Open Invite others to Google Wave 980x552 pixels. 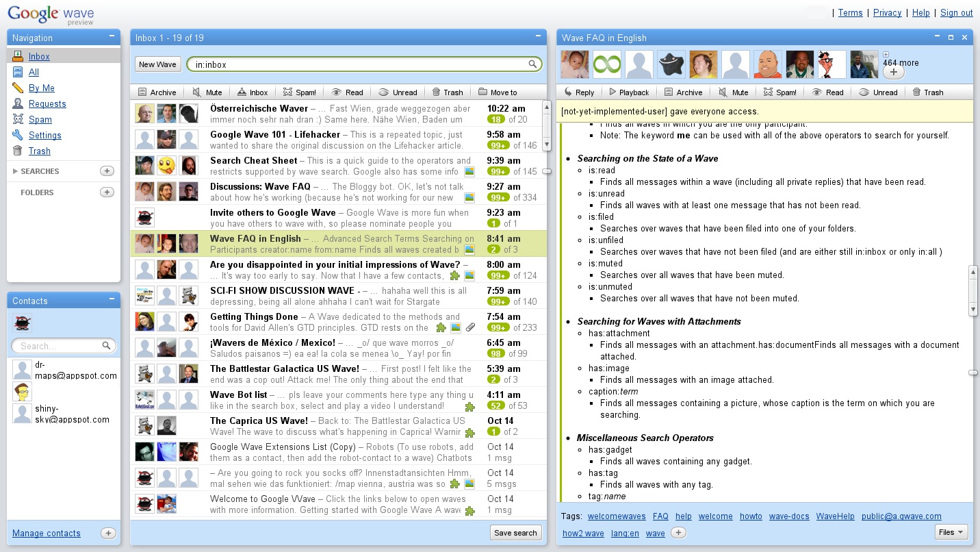click(339, 218)
